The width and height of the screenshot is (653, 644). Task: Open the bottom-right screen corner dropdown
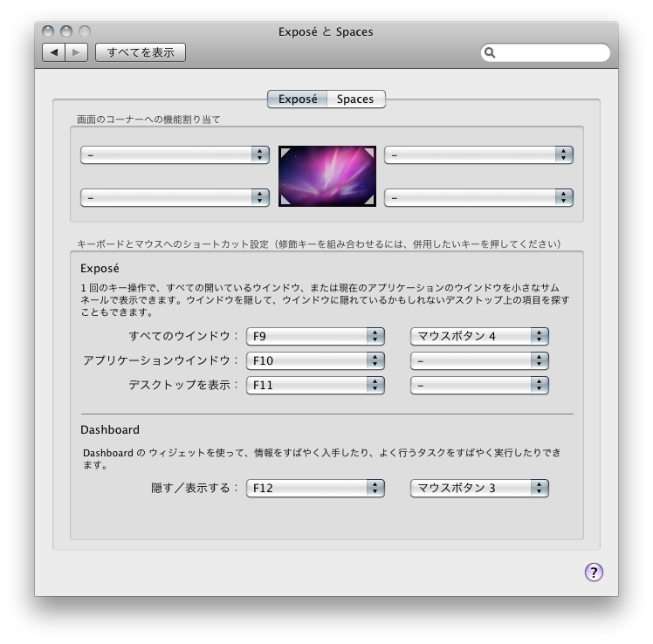478,197
